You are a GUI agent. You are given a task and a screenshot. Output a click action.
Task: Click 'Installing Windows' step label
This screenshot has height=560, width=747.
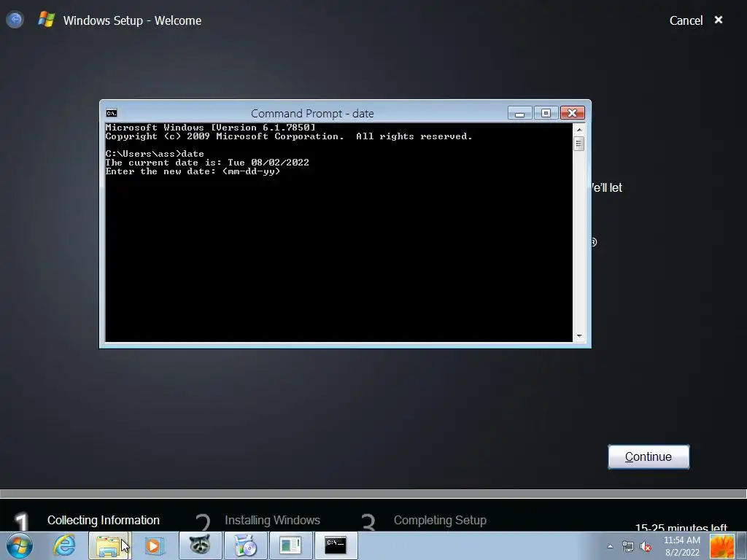273,520
